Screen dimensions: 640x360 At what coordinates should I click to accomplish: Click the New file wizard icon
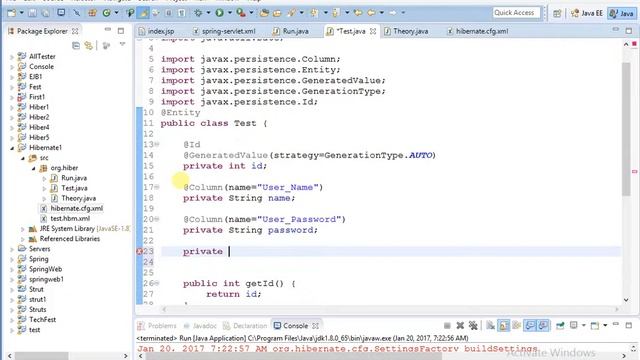pos(11,13)
